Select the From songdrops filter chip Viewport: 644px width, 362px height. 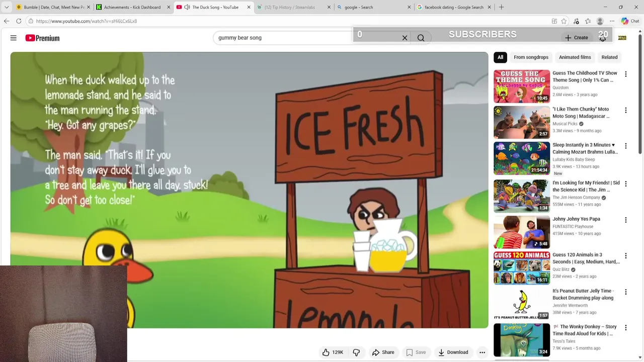[x=531, y=57]
